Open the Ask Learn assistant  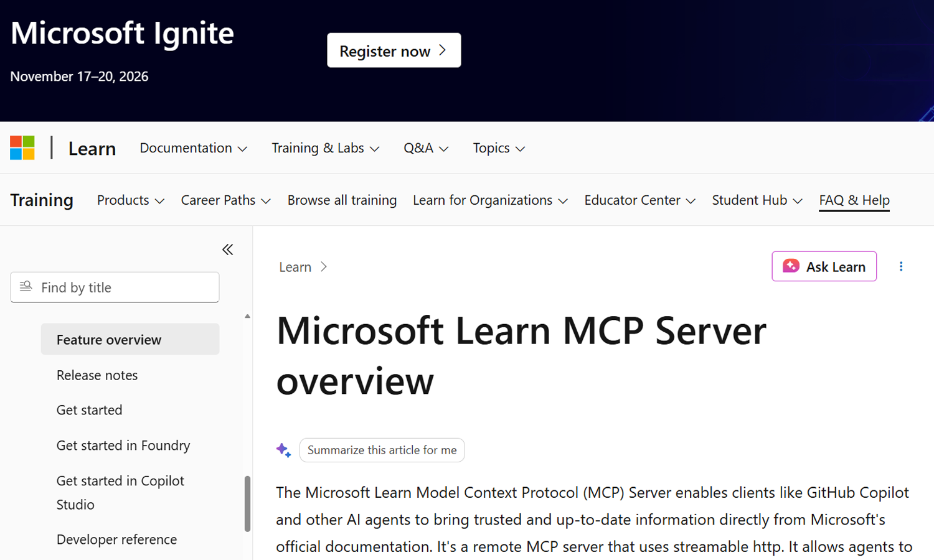[824, 266]
